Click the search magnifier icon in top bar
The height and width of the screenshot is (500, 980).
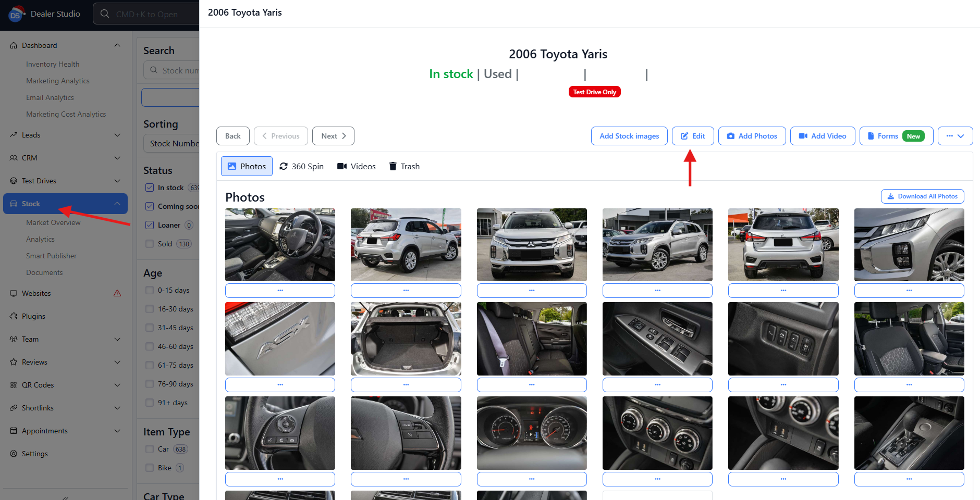[x=105, y=14]
